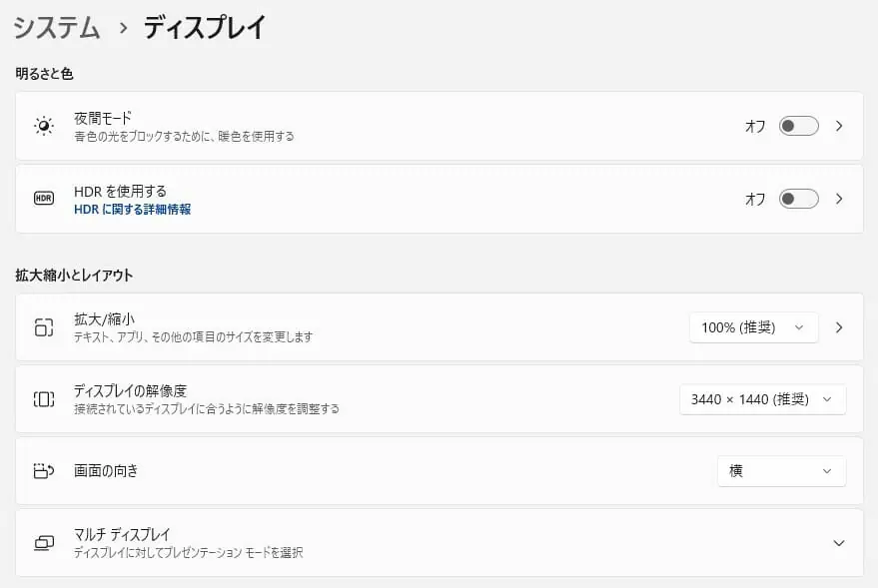Open the orientation dropdown showing 横
Image resolution: width=878 pixels, height=588 pixels.
point(781,471)
